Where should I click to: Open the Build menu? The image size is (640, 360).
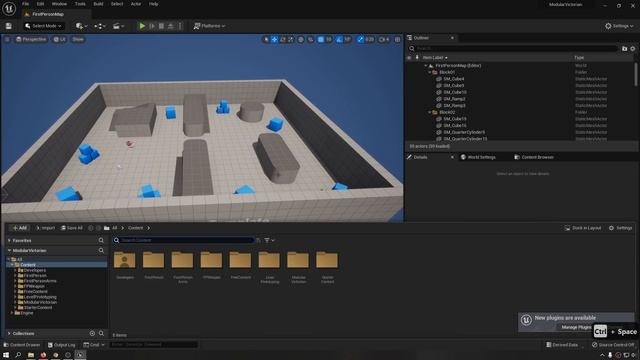(x=98, y=4)
